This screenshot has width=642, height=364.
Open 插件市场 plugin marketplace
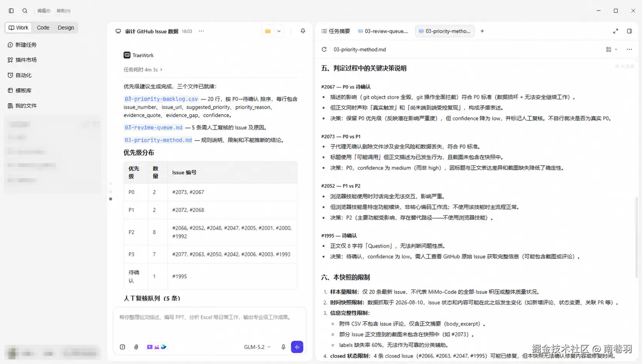(22, 60)
